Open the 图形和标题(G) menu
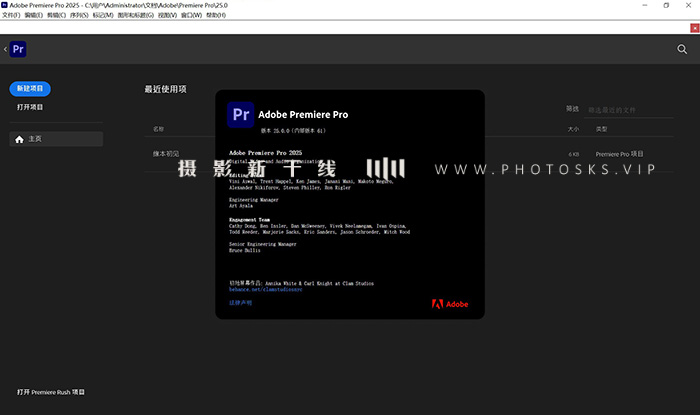The image size is (700, 415). tap(135, 15)
